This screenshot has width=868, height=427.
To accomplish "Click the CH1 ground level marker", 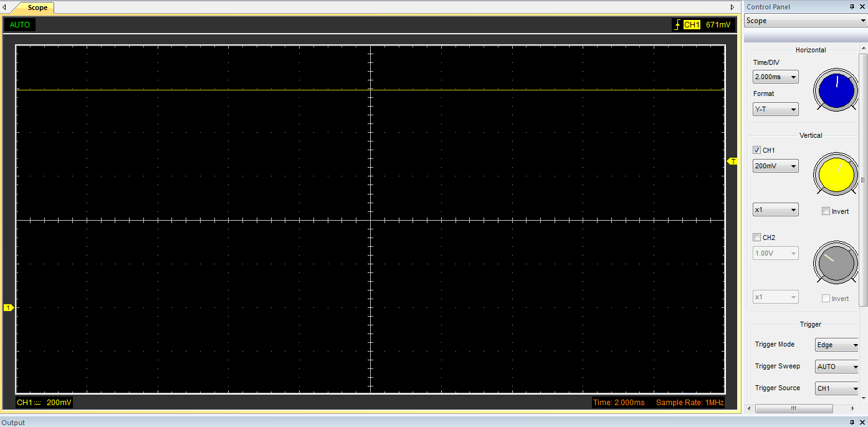I will (9, 307).
